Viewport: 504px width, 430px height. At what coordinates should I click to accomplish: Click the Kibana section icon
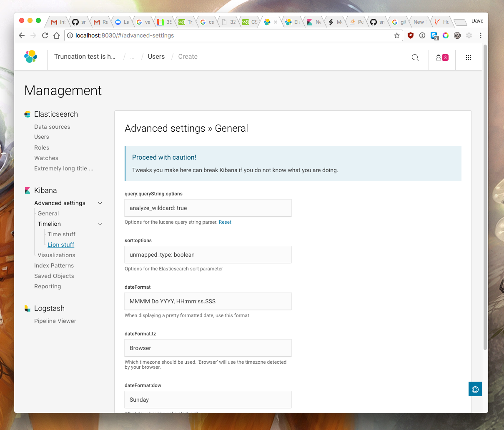[x=28, y=190]
